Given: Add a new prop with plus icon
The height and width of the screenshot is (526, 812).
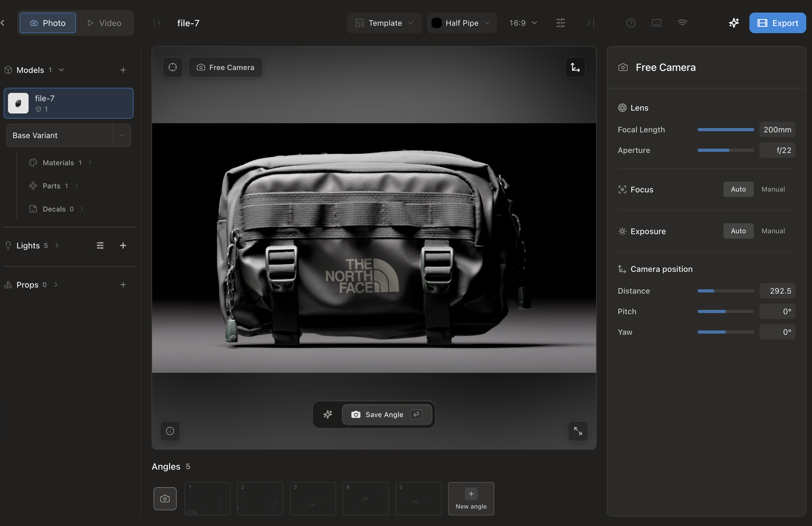Looking at the screenshot, I should pyautogui.click(x=123, y=285).
